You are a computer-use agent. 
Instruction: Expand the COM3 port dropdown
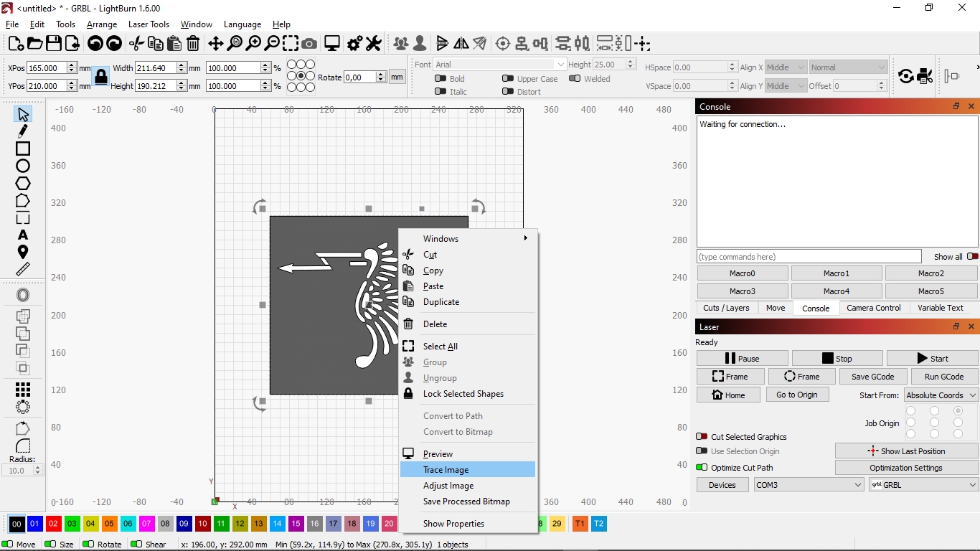(x=809, y=485)
